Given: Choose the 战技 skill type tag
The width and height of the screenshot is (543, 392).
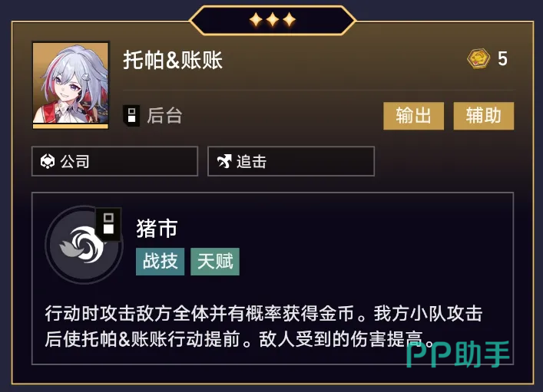Looking at the screenshot, I should point(160,262).
